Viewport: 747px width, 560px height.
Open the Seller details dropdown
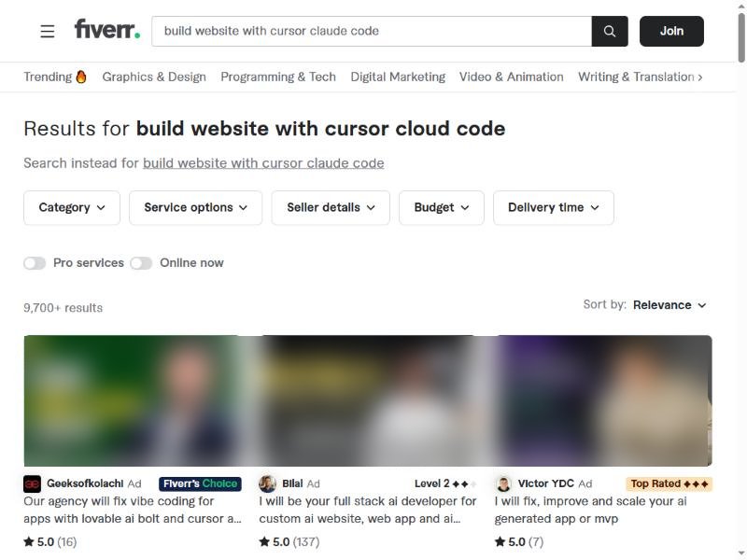(331, 207)
